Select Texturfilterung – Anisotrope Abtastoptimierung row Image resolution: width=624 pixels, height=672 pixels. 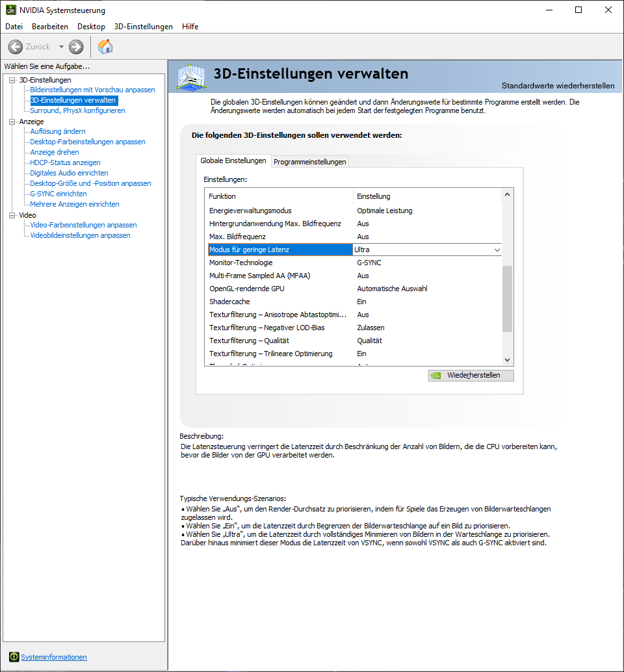[x=354, y=315]
